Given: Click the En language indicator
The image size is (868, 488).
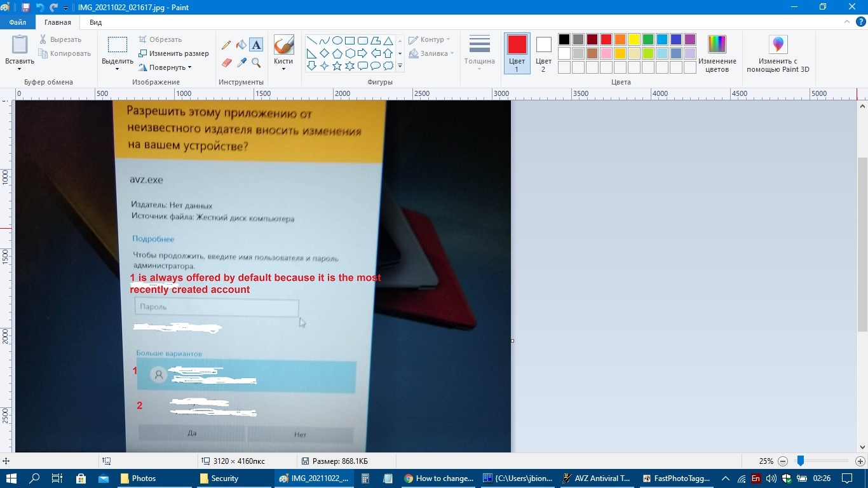Looking at the screenshot, I should [x=756, y=478].
